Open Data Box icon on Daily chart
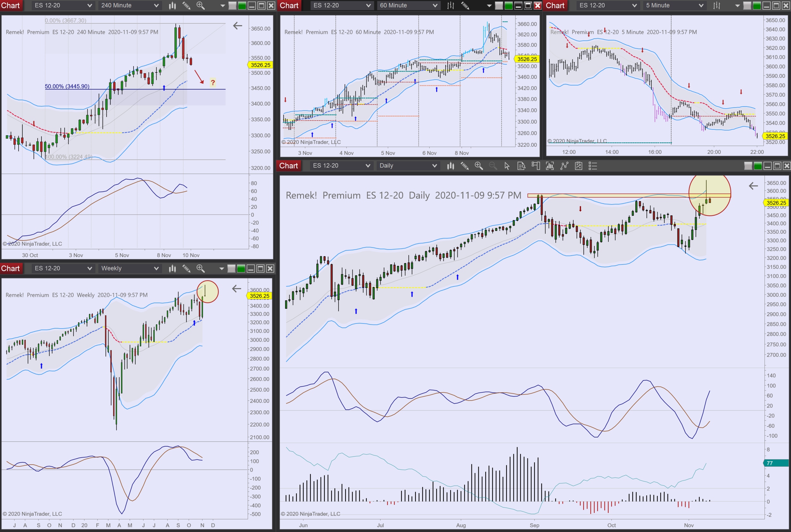 (x=521, y=165)
